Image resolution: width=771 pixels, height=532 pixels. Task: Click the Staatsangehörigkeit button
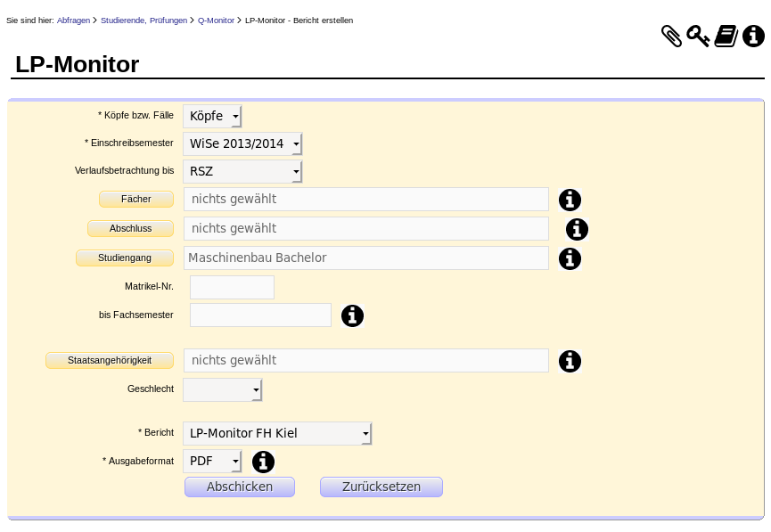click(109, 360)
